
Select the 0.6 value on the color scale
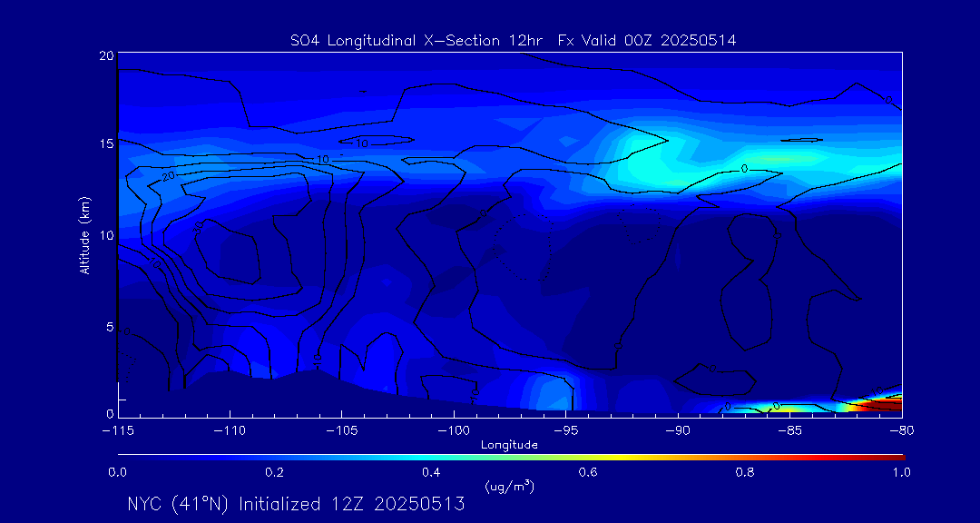(x=588, y=472)
